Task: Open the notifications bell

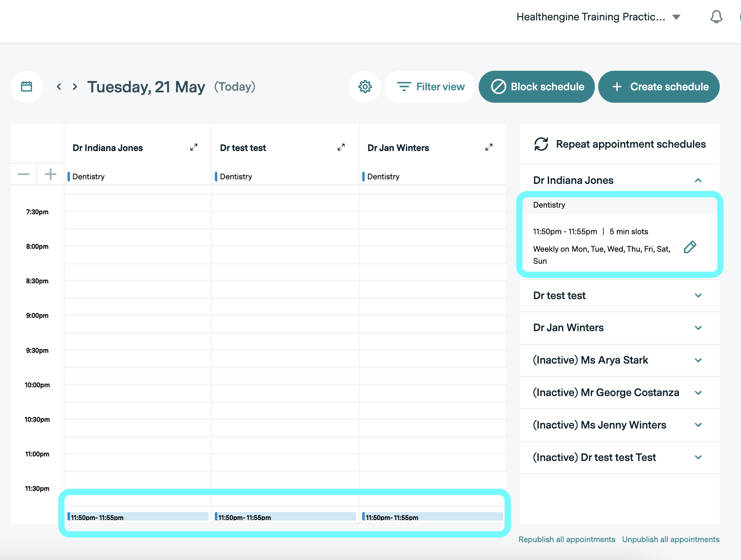Action: point(716,17)
